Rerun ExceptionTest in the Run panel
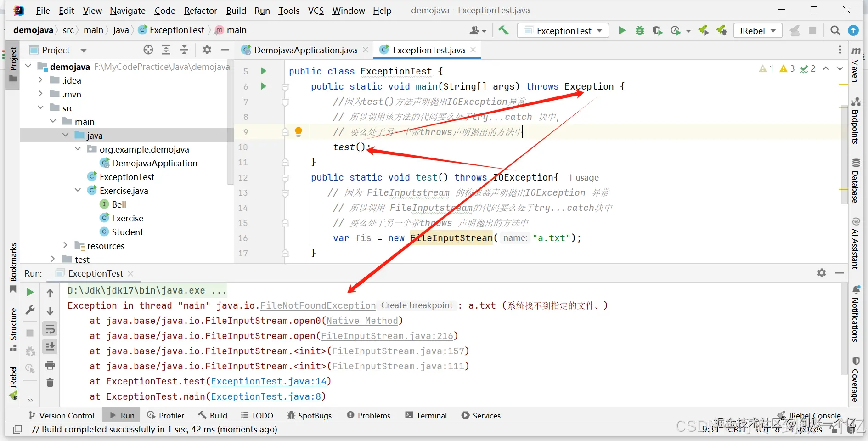Image resolution: width=868 pixels, height=441 pixels. click(30, 292)
